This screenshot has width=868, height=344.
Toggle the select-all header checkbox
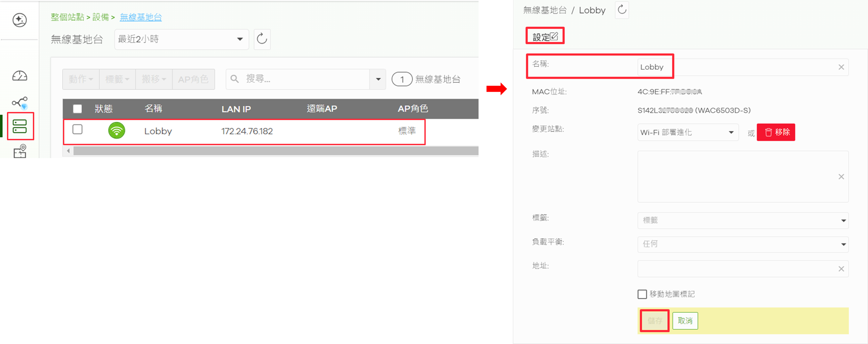[77, 108]
